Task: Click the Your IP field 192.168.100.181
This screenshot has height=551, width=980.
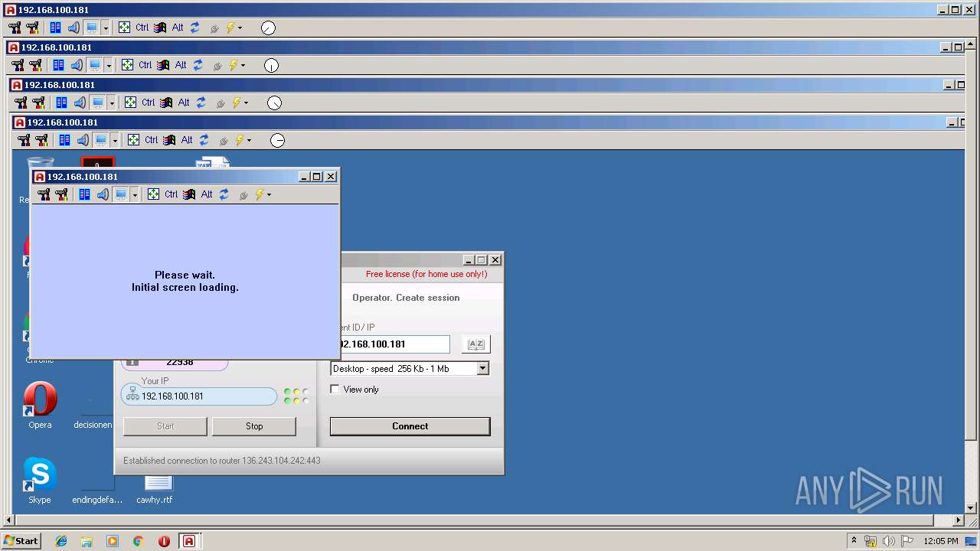Action: (x=199, y=396)
